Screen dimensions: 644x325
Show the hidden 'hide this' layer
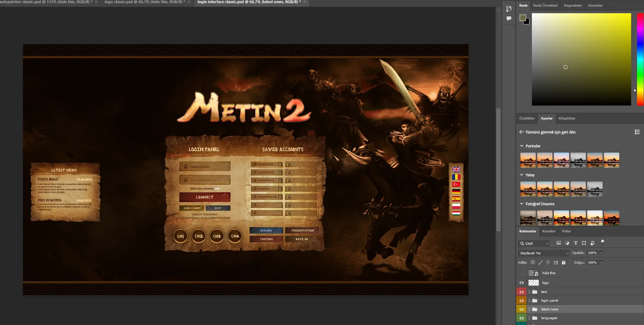coord(521,273)
